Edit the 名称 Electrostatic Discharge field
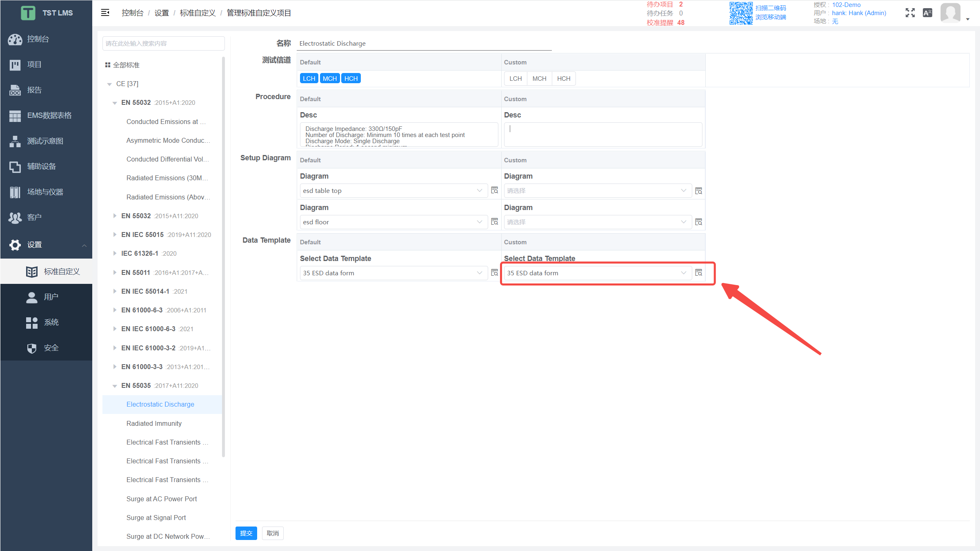 [424, 43]
